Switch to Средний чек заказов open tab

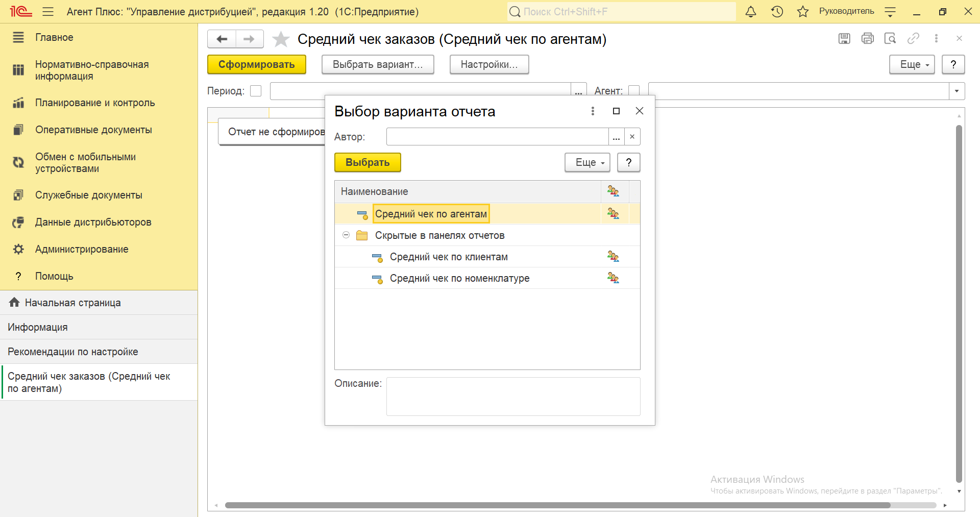pos(99,382)
